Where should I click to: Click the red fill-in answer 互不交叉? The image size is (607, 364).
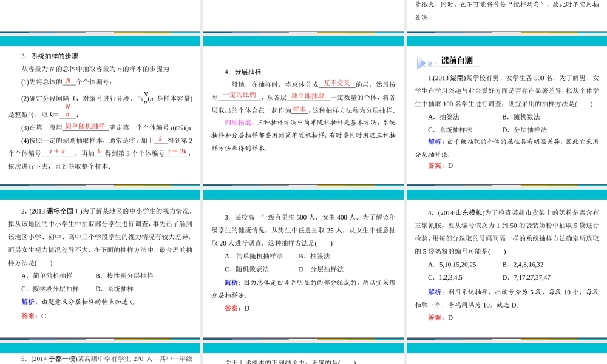click(x=336, y=83)
